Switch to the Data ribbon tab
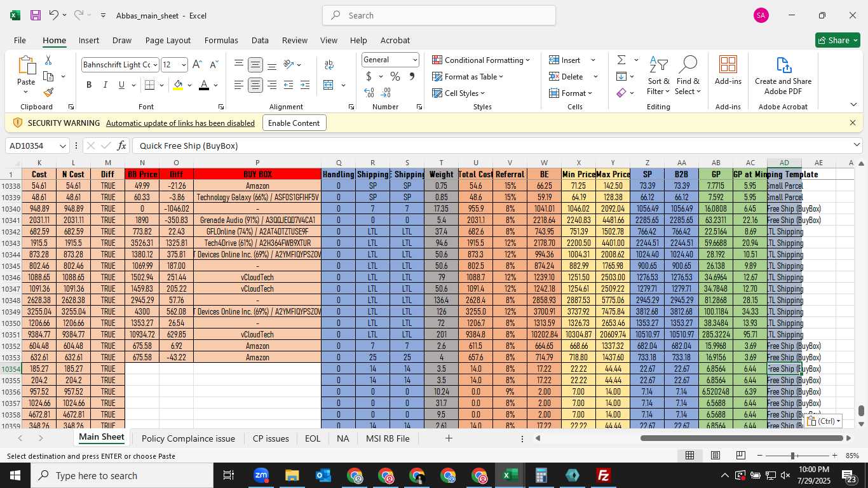Viewport: 868px width, 488px height. click(260, 40)
